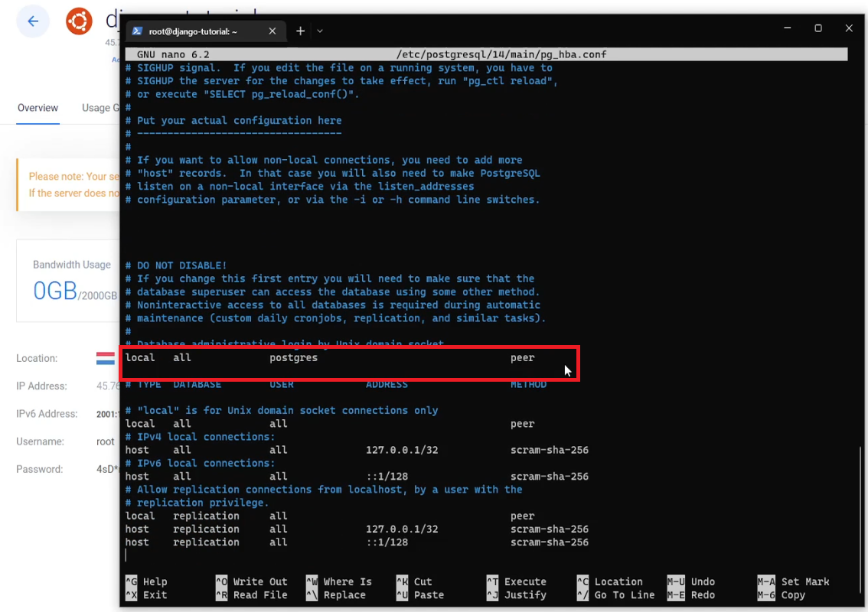Click the pg_hba.conf file path in title bar

pos(501,54)
